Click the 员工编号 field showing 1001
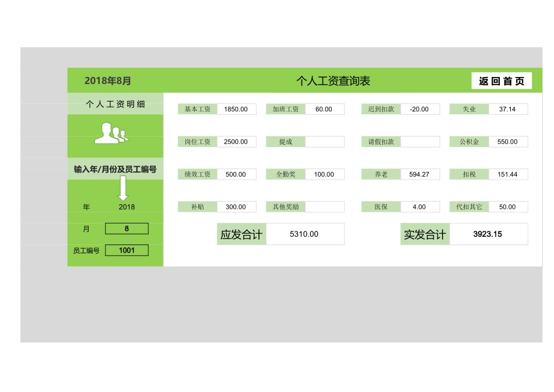This screenshot has height=392, width=554. click(127, 250)
